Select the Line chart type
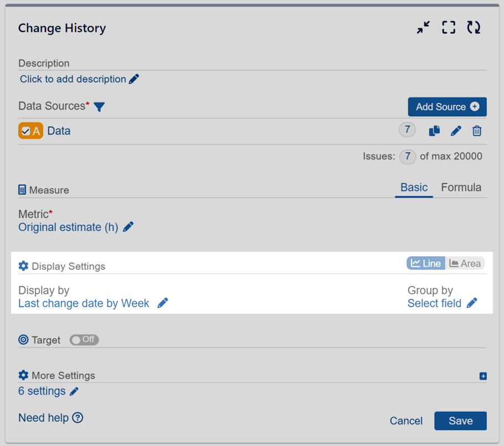The height and width of the screenshot is (446, 504). (426, 263)
